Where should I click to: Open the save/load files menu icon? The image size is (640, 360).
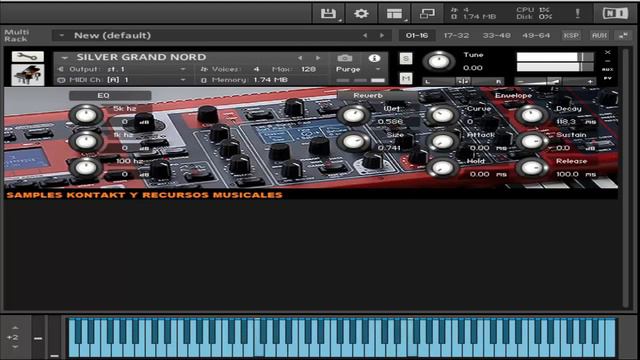pos(328,13)
